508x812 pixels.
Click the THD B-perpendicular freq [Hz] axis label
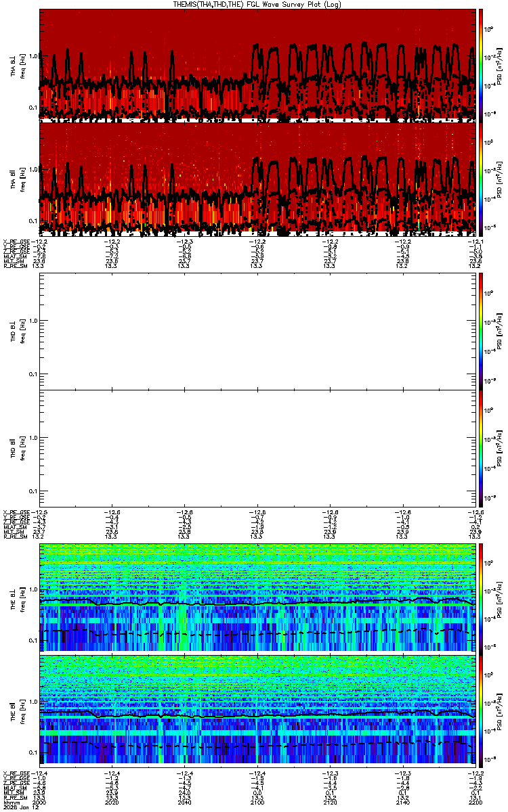pyautogui.click(x=22, y=330)
